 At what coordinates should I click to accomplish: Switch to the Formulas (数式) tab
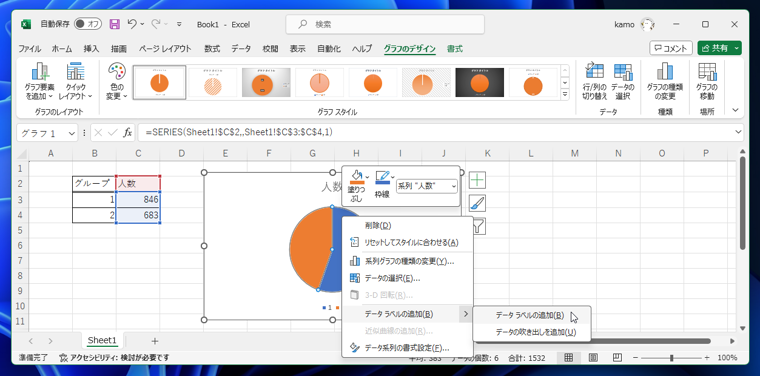pos(212,48)
